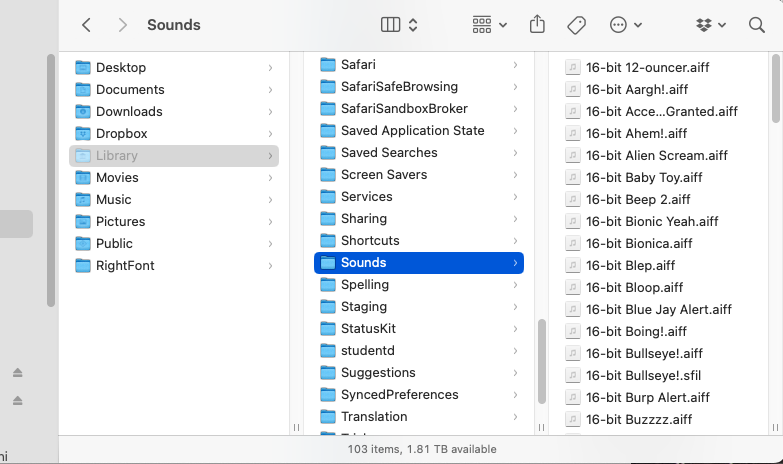Go forward with the forward arrow
Image resolution: width=783 pixels, height=464 pixels.
click(122, 25)
